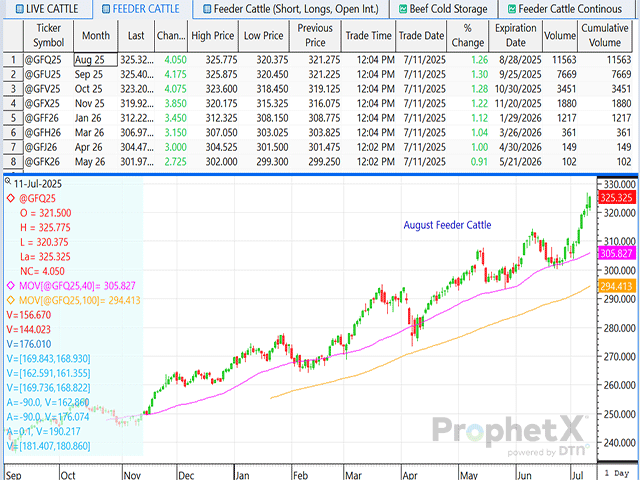Viewport: 640px width, 480px height.
Task: Click the @GFV25 ticker cell
Action: [x=49, y=89]
